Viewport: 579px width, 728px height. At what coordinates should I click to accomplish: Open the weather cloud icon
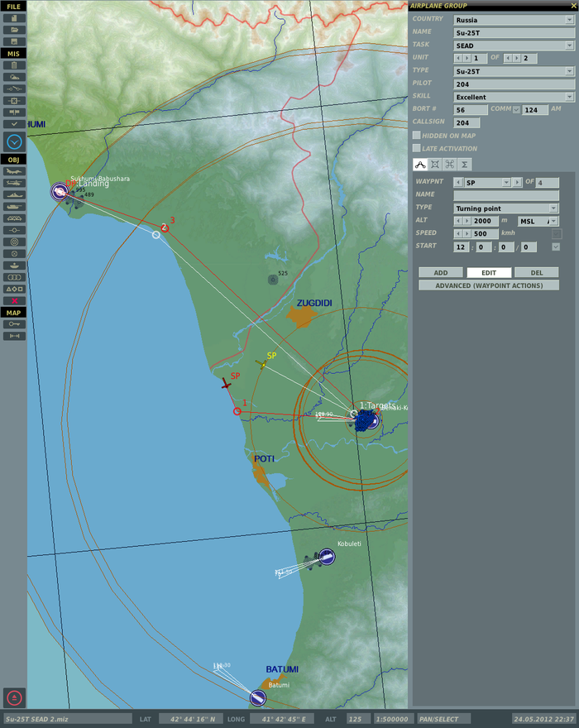coord(14,77)
